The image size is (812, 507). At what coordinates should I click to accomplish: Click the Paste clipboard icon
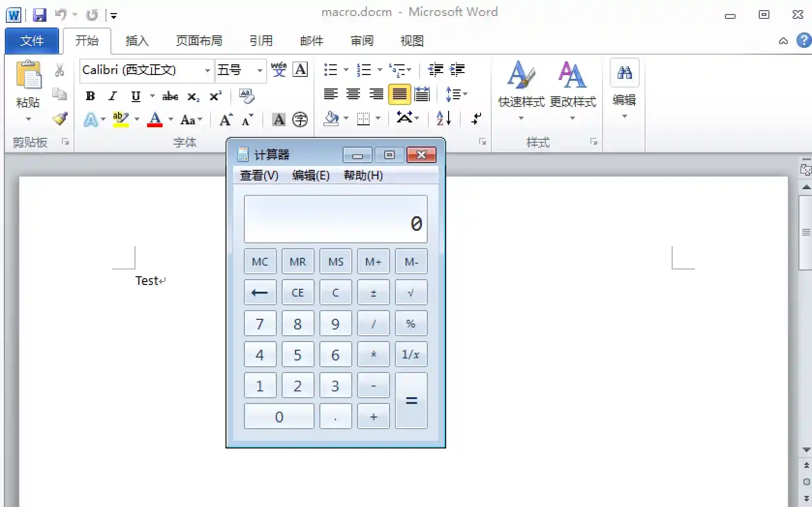coord(29,75)
